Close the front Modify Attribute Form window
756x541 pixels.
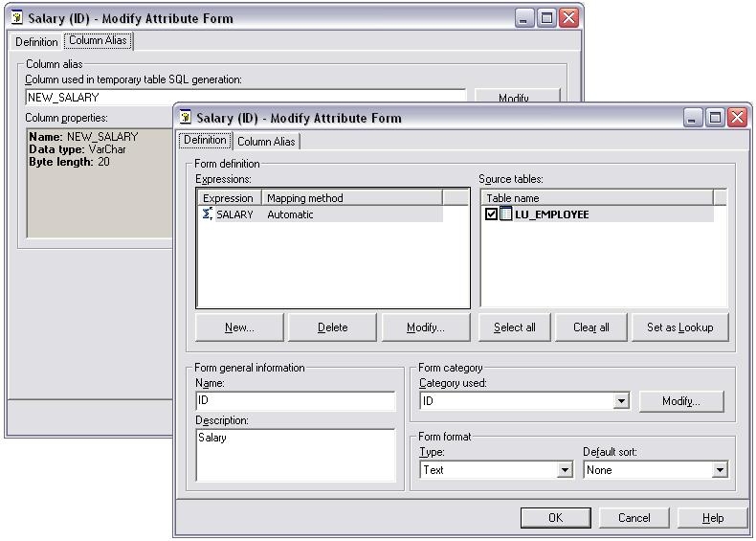coord(738,117)
